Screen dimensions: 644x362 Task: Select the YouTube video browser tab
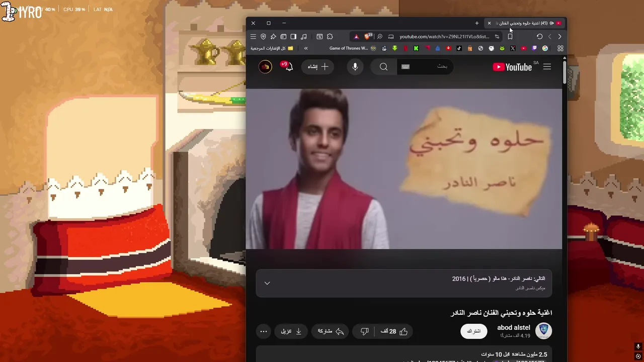click(x=526, y=23)
